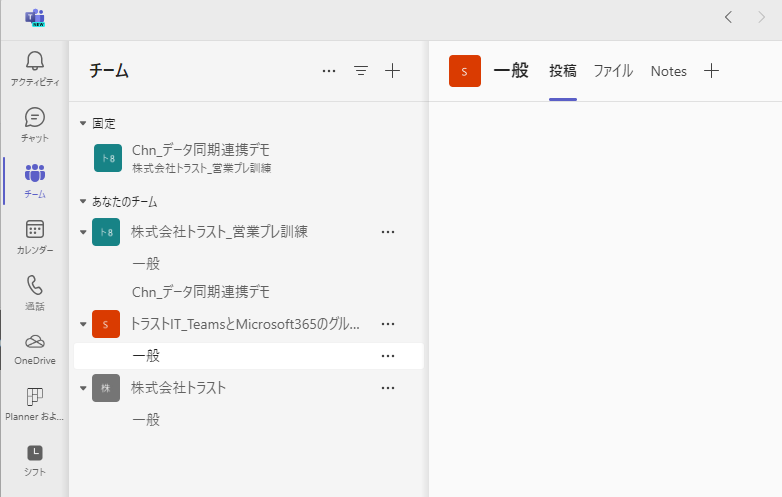Click team name 株式会社トラスト
The width and height of the screenshot is (782, 497).
(x=178, y=388)
